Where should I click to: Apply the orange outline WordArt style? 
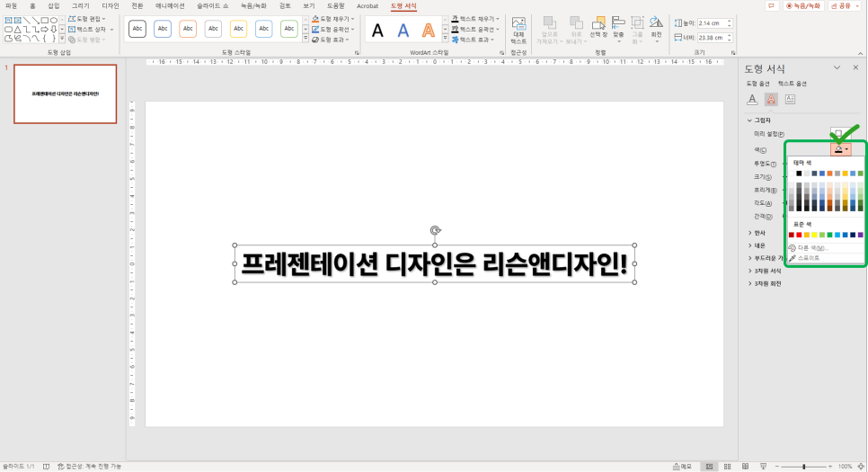pyautogui.click(x=429, y=30)
